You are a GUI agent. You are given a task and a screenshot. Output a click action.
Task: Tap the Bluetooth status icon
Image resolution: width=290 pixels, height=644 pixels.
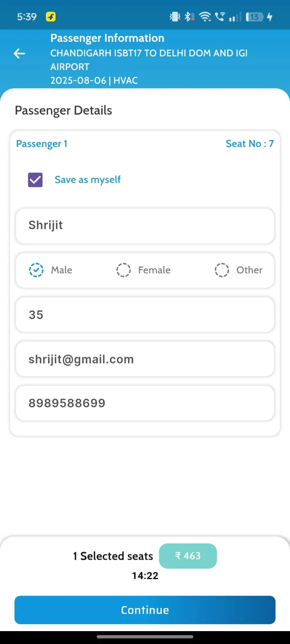188,17
